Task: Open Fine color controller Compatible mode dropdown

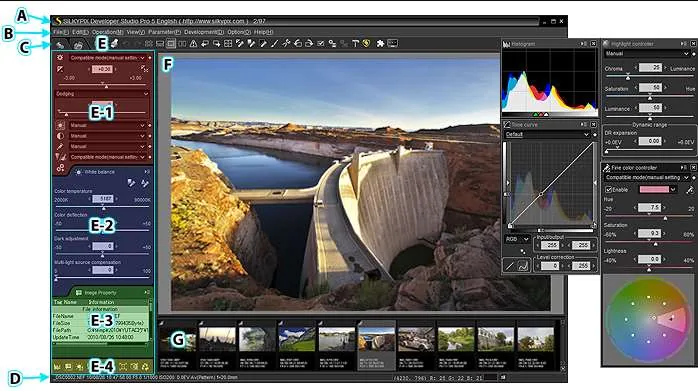Action: [x=646, y=178]
